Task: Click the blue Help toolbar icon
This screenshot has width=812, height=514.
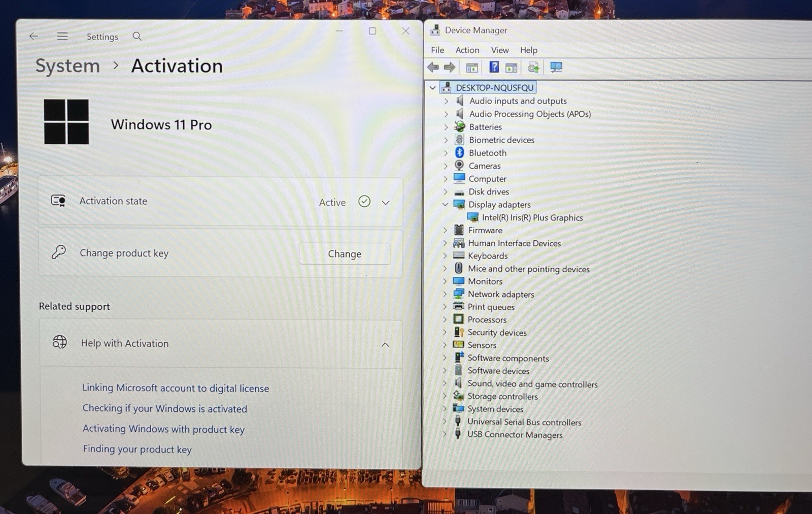Action: 494,67
